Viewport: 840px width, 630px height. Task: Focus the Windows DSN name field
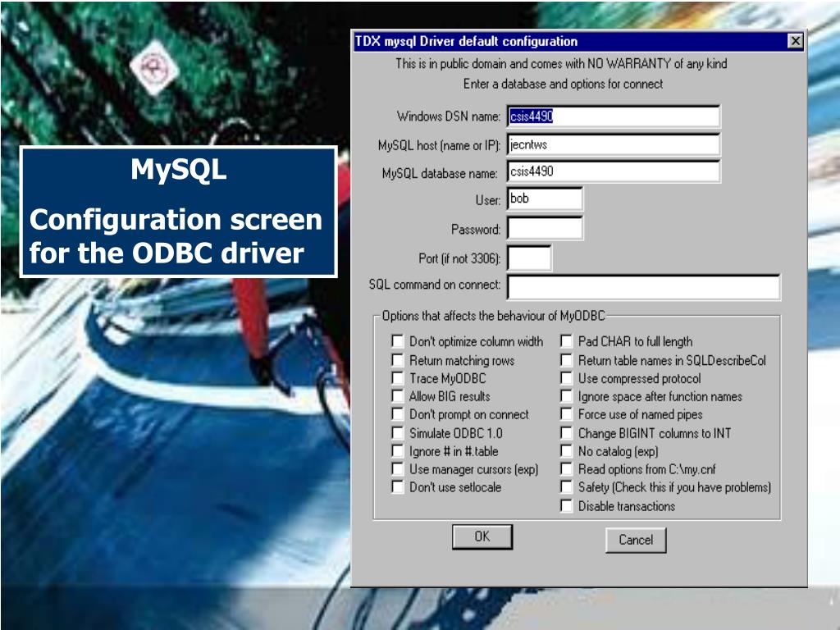[614, 116]
